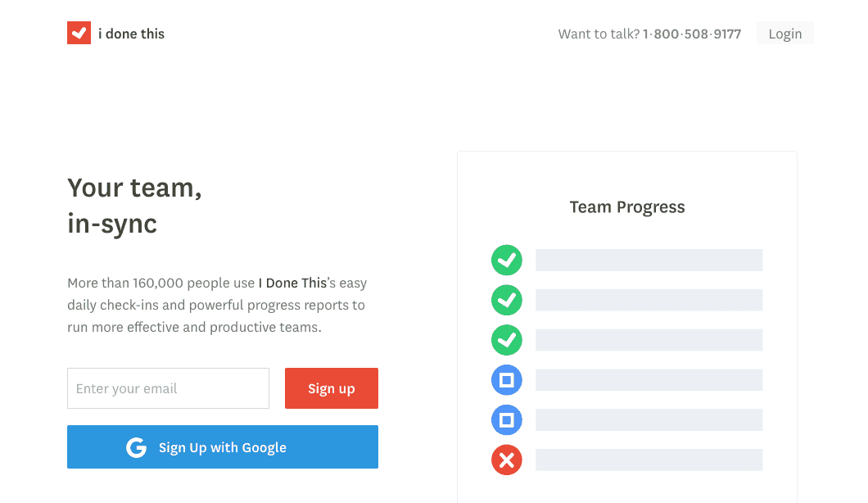Click the first gray progress bar
Image resolution: width=868 pixels, height=503 pixels.
pyautogui.click(x=649, y=261)
